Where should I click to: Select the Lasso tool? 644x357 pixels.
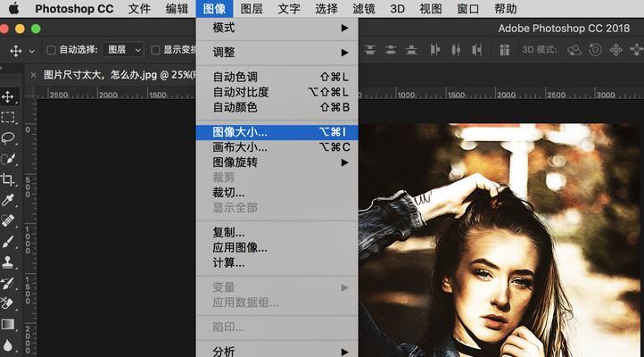click(8, 138)
